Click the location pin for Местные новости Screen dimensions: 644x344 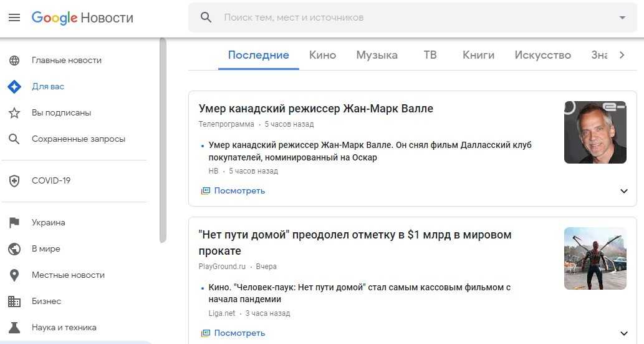[x=14, y=275]
